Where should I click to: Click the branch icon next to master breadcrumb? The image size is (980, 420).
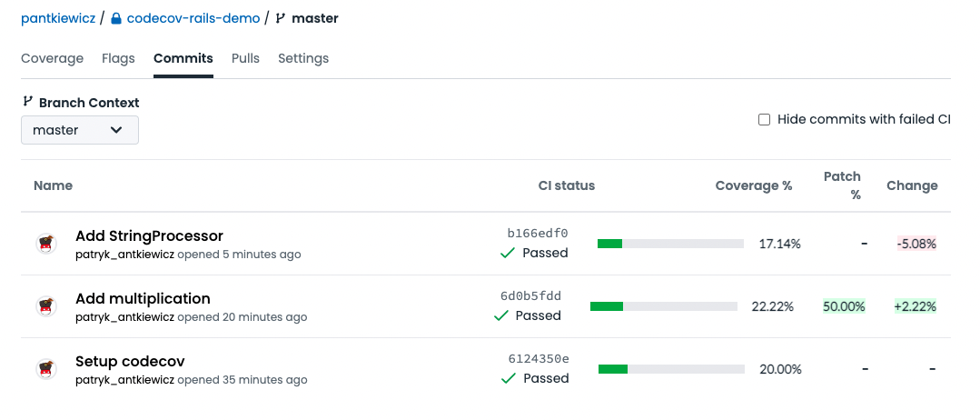point(281,18)
